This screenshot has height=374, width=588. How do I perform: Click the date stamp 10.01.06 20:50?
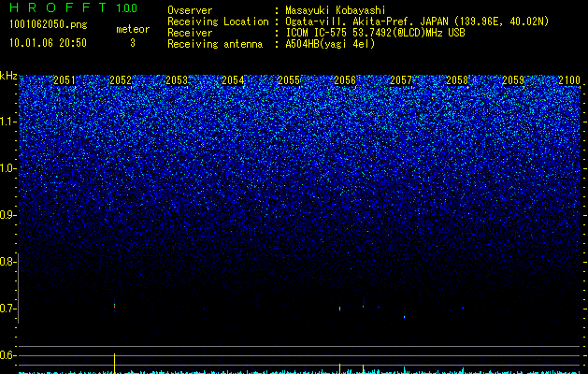coord(48,43)
